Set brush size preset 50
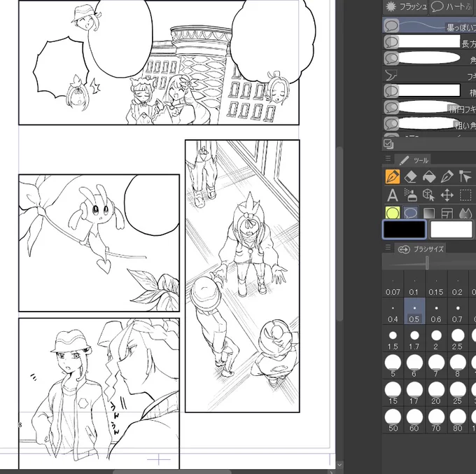This screenshot has width=476, height=474. coord(393,421)
